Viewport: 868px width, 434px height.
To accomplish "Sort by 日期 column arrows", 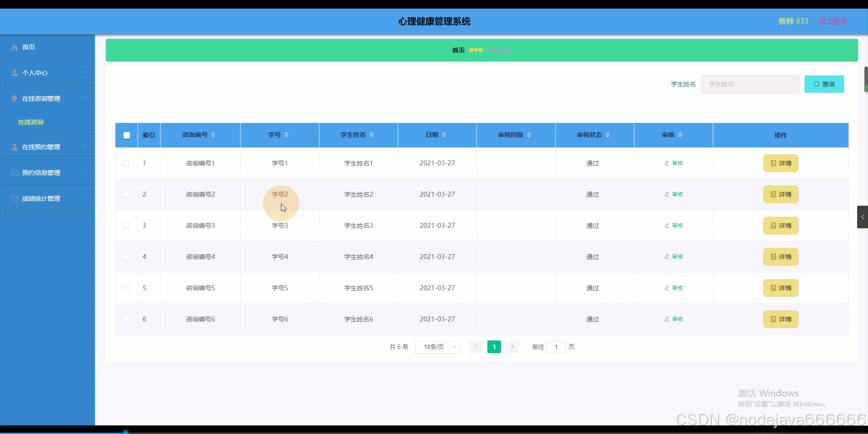I will [x=444, y=135].
